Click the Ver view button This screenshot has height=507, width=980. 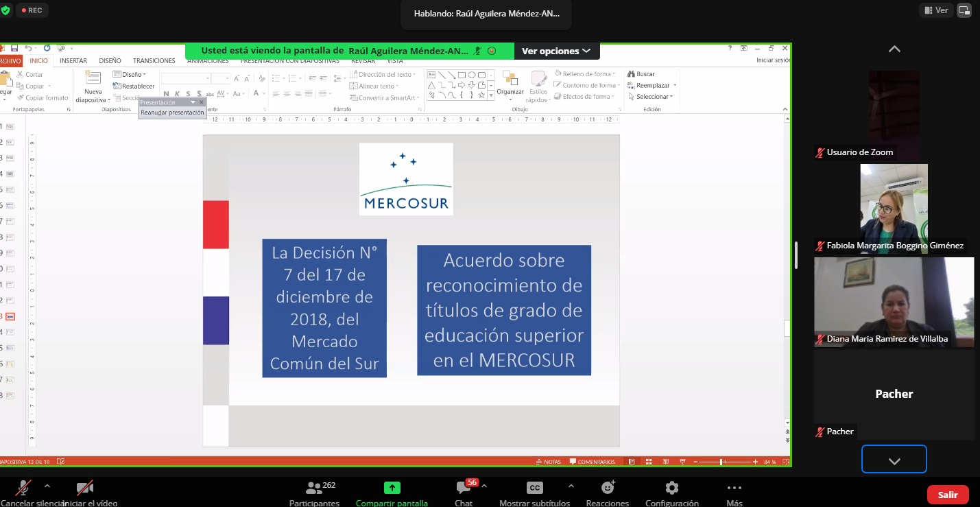936,10
